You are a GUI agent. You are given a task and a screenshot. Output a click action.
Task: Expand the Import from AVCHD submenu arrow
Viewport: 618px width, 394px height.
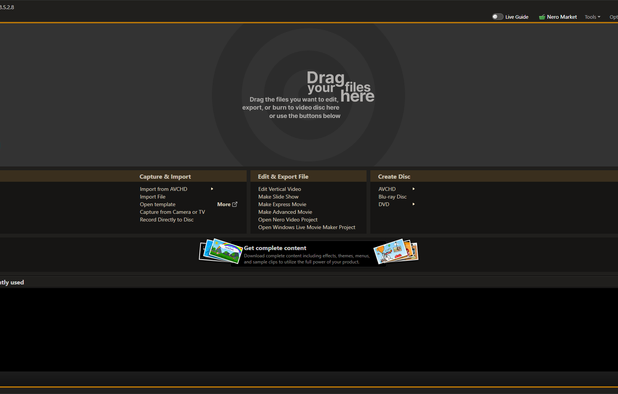tap(212, 189)
